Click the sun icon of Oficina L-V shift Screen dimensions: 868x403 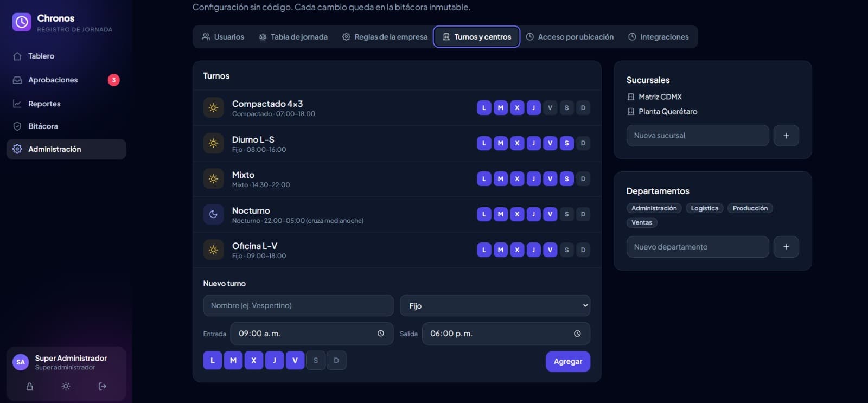point(213,250)
